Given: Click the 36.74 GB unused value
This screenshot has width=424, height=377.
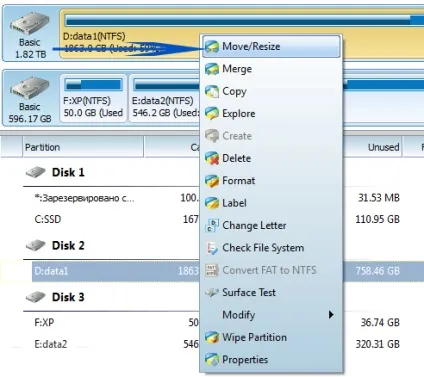Looking at the screenshot, I should [x=380, y=322].
